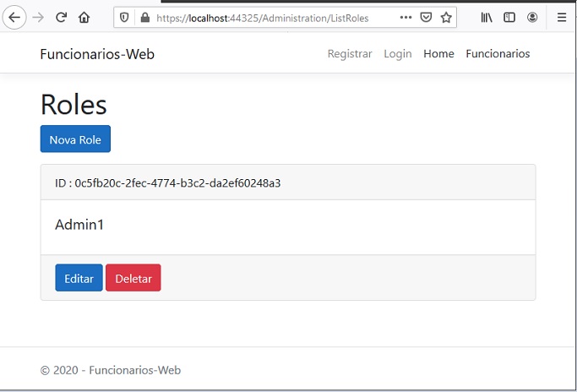The height and width of the screenshot is (392, 577).
Task: Go back with the browser back arrow
Action: click(x=14, y=17)
